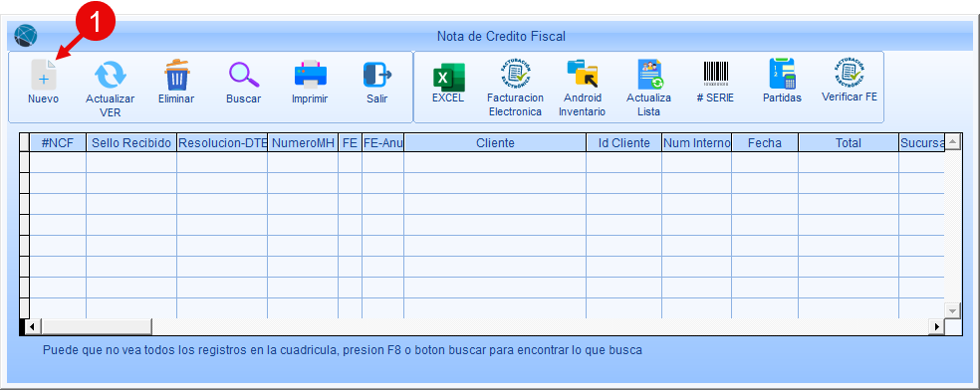Click the Imprimir printer icon

(311, 75)
